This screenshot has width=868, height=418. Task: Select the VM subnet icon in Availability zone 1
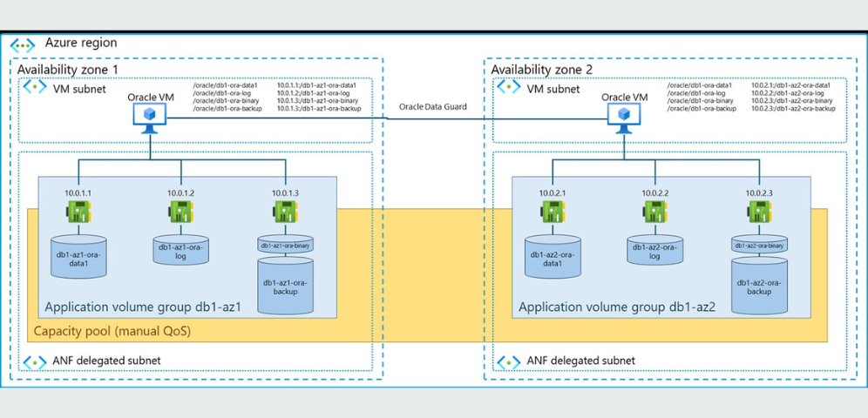(35, 87)
